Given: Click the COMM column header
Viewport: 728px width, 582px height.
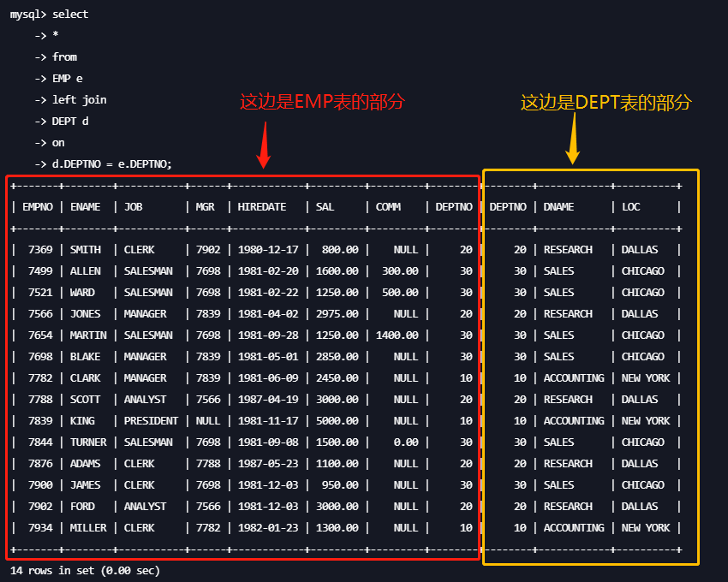Looking at the screenshot, I should click(388, 207).
